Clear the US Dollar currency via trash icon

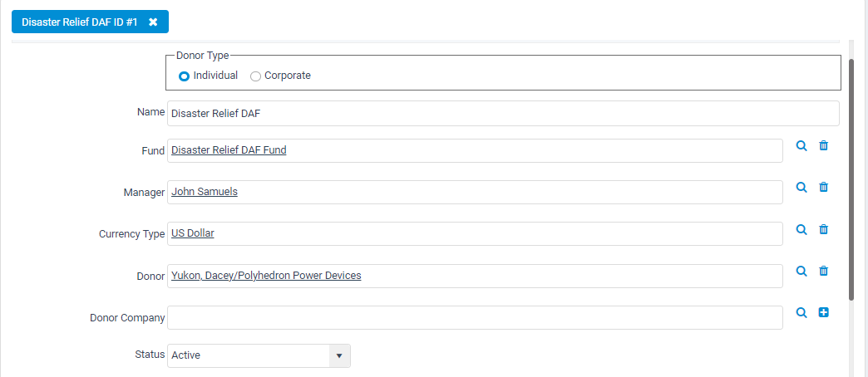[x=824, y=229]
